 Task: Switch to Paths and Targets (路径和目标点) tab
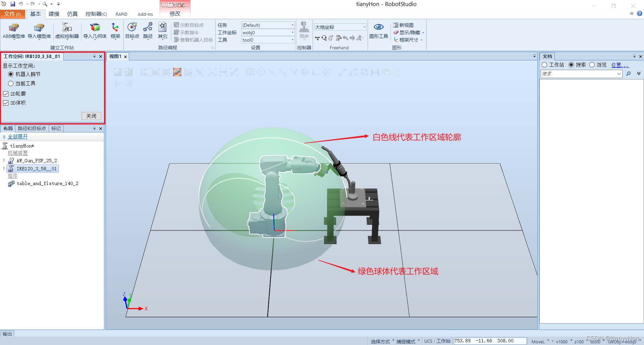(x=32, y=128)
